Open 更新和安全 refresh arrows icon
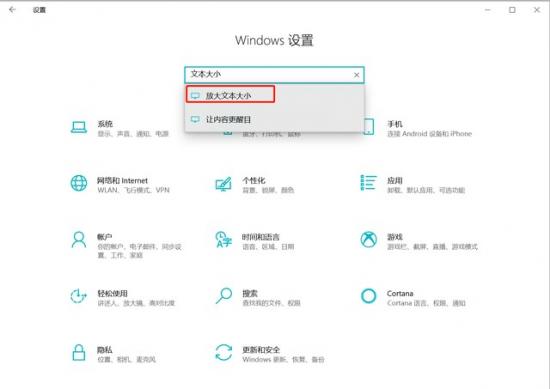Viewport: 550px width, 389px height. pyautogui.click(x=223, y=352)
